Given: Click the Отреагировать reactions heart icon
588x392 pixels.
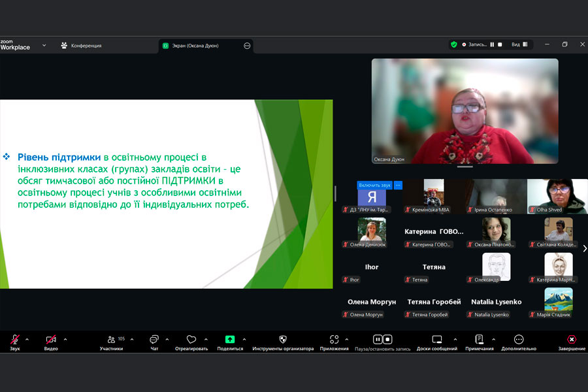Looking at the screenshot, I should click(191, 340).
